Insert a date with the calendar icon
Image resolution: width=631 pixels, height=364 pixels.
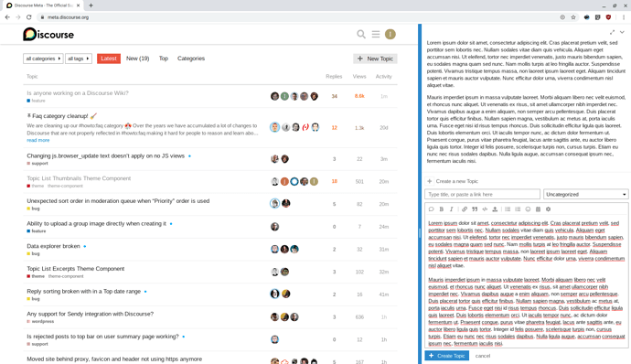[x=538, y=209]
